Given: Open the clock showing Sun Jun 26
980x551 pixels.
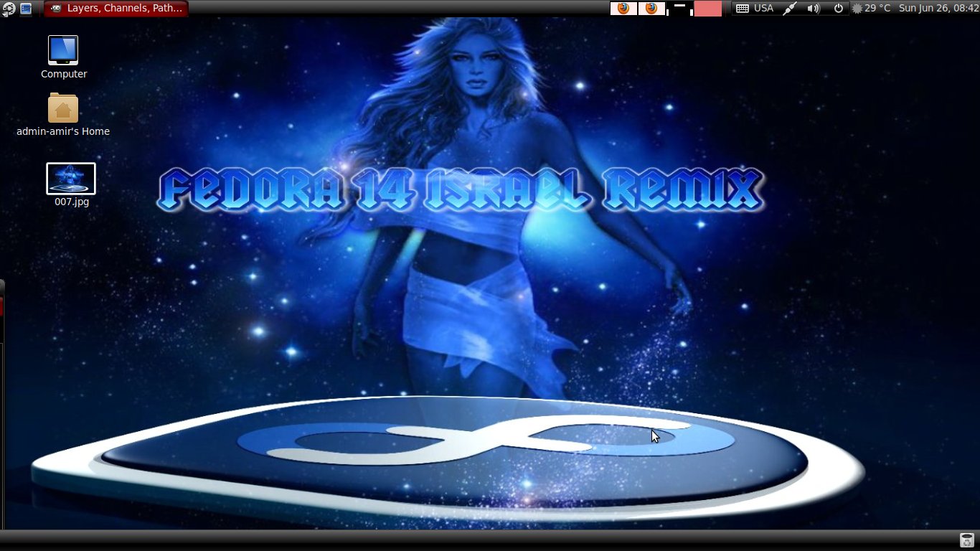Looking at the screenshot, I should (939, 9).
